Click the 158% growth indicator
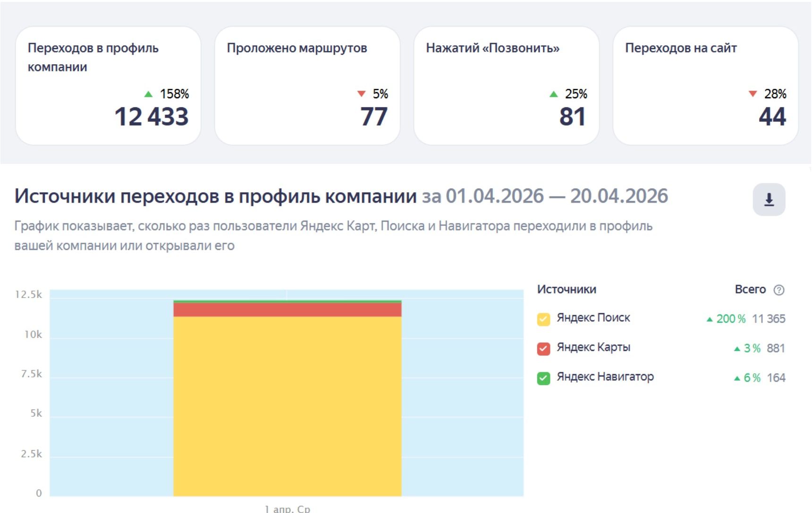The image size is (812, 513). click(x=167, y=94)
